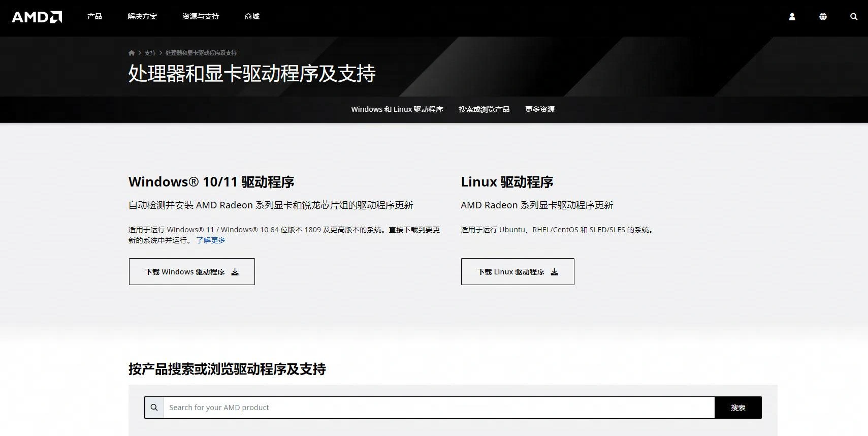
Task: Focus the Search for your AMD product field
Action: click(439, 408)
